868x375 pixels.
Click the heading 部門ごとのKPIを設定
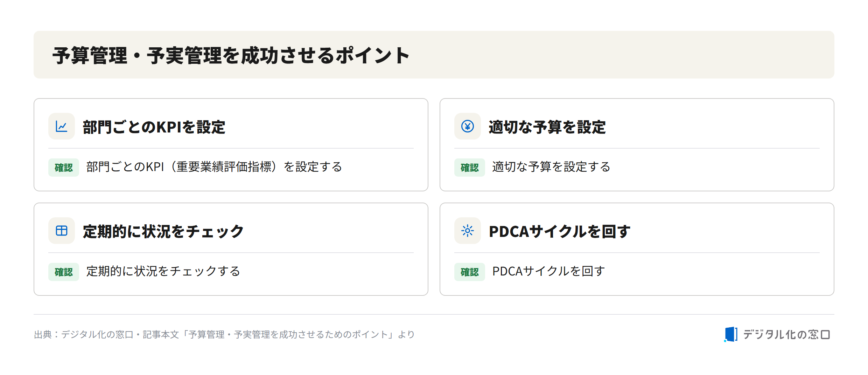point(154,127)
